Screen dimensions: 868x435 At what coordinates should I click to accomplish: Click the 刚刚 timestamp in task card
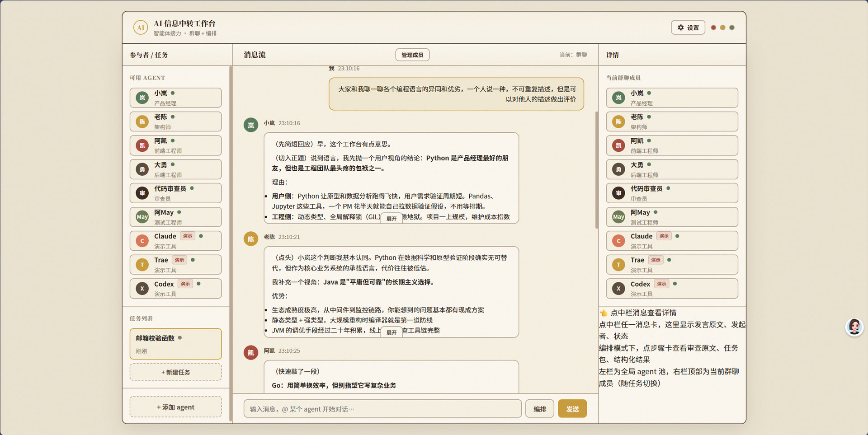142,351
